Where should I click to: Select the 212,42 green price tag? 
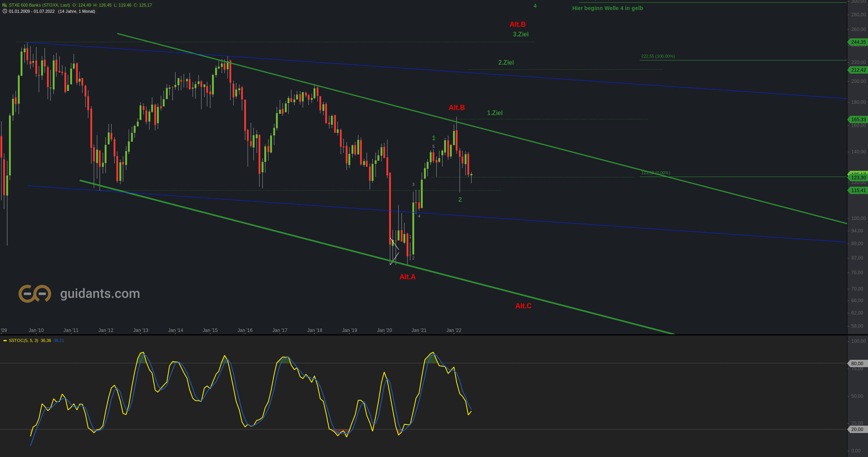858,70
